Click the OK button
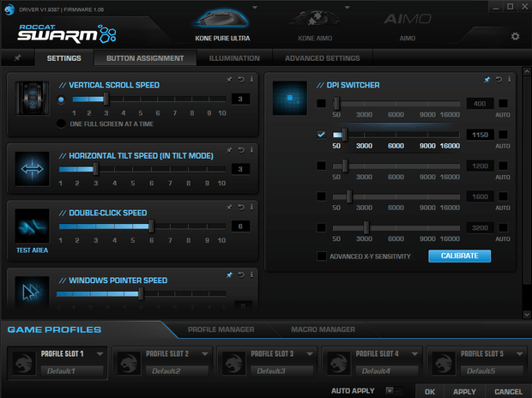Screen dimensions: 532x398 tap(430, 391)
